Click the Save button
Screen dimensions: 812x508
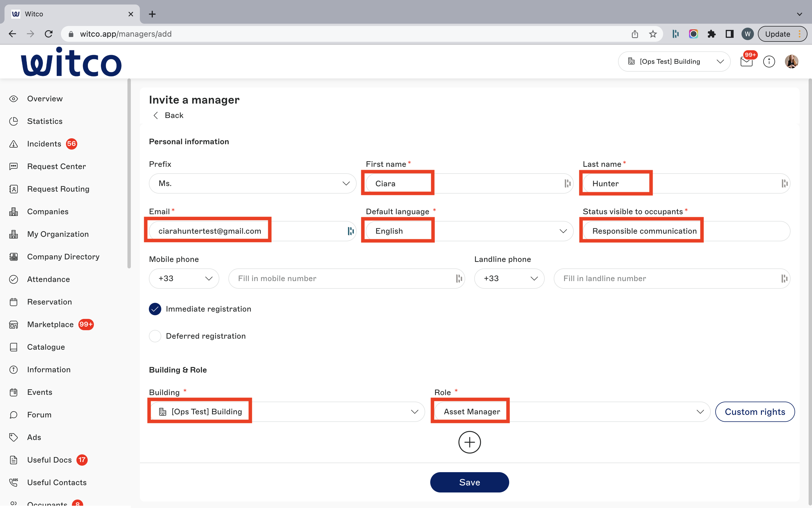(x=469, y=482)
